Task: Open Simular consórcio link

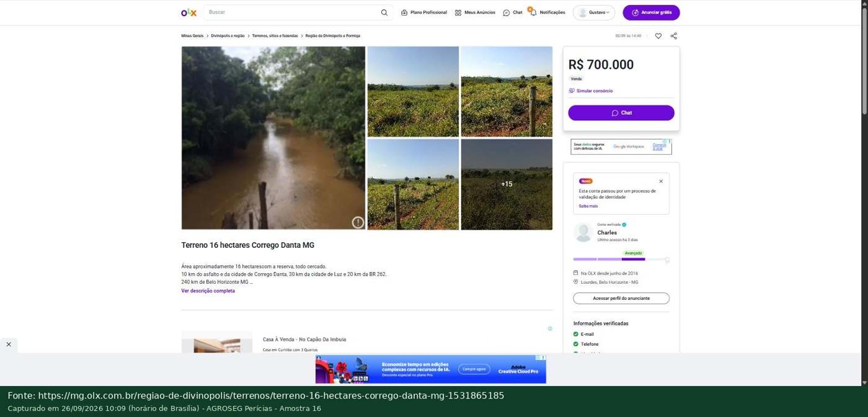Action: pyautogui.click(x=591, y=91)
